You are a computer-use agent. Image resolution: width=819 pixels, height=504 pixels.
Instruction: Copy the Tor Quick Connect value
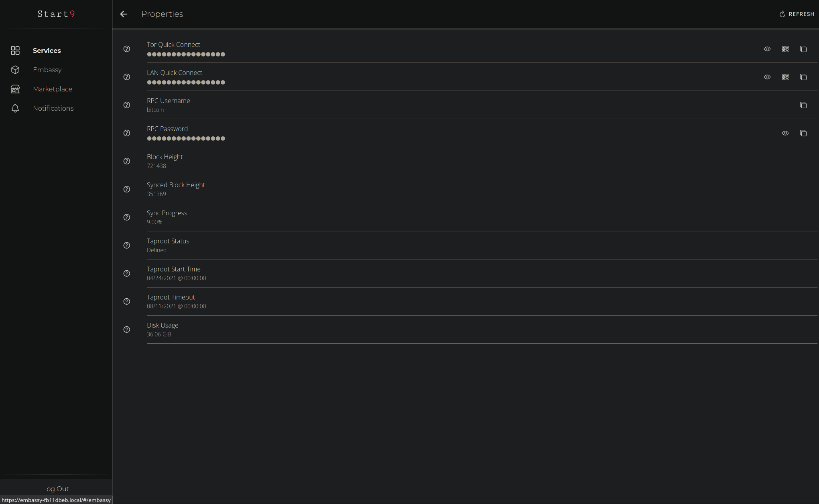[x=803, y=49]
